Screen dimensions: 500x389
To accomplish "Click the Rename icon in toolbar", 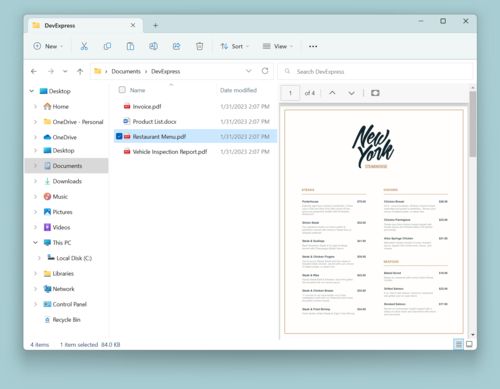I will pos(153,46).
